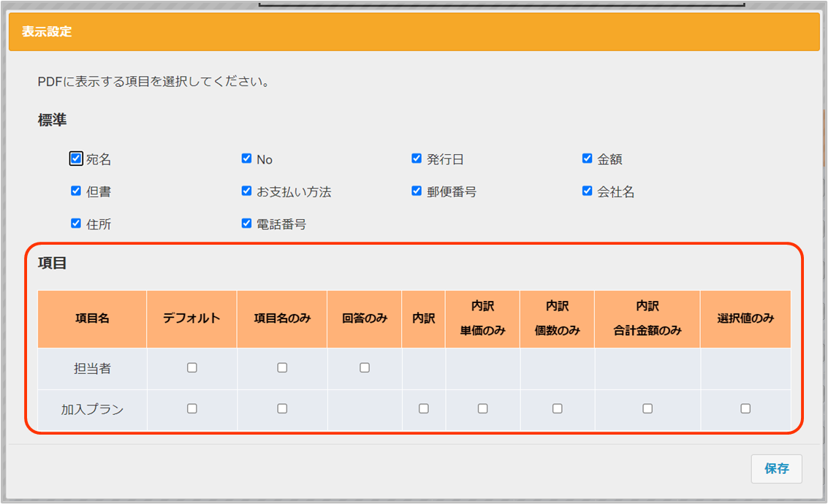Viewport: 828px width, 504px height.
Task: Toggle the No checkbox
Action: tap(246, 159)
